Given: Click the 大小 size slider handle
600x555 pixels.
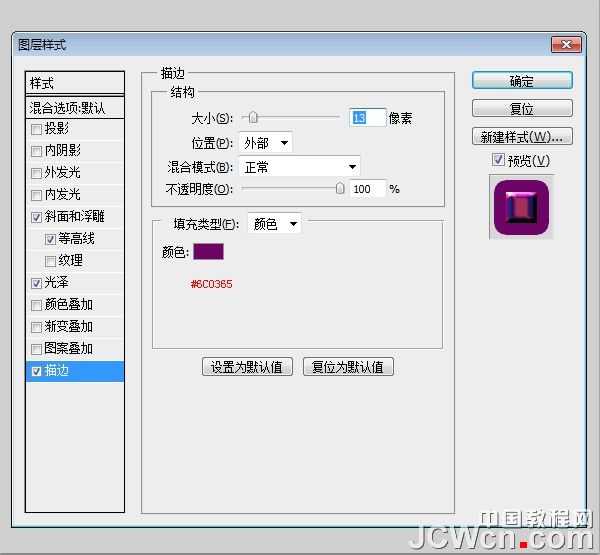Looking at the screenshot, I should (x=253, y=118).
